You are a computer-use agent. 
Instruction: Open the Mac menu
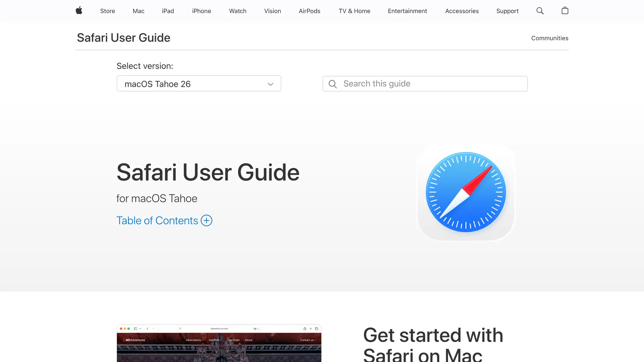[x=139, y=11]
